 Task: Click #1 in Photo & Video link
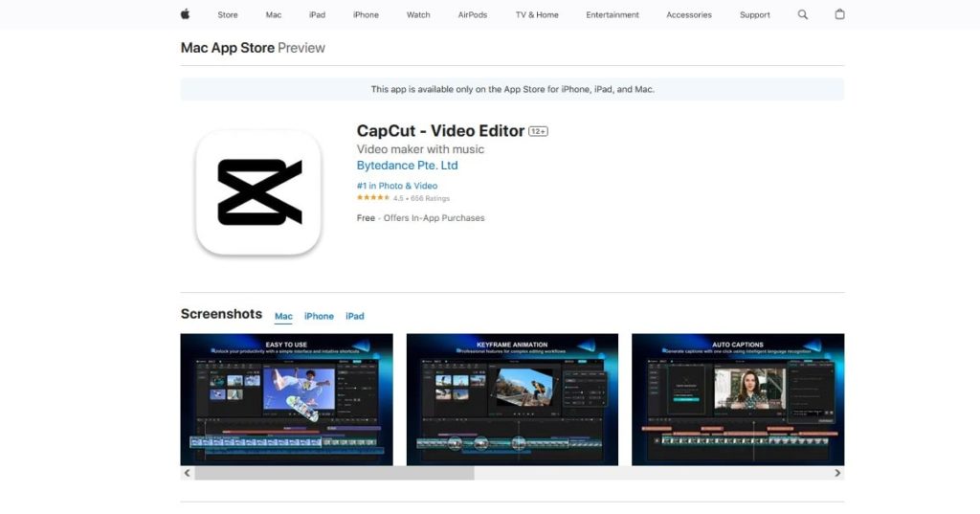tap(397, 186)
